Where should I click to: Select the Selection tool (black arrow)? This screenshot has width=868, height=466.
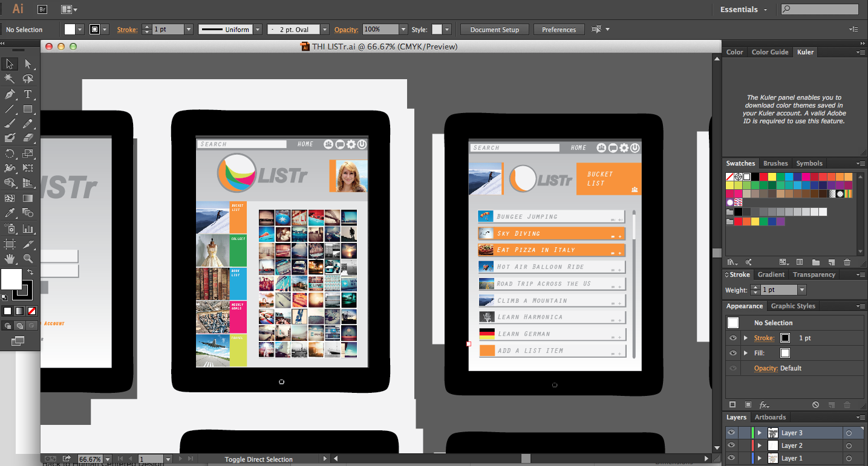pos(10,64)
